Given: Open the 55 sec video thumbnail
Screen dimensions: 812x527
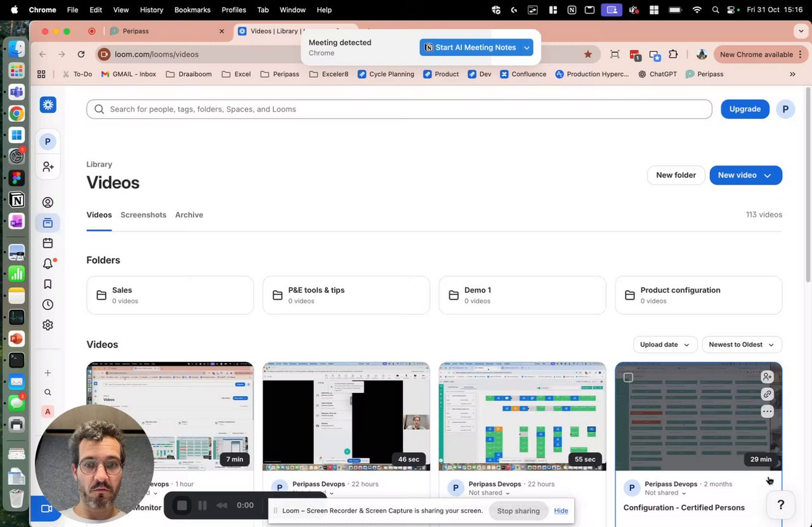Looking at the screenshot, I should [522, 417].
